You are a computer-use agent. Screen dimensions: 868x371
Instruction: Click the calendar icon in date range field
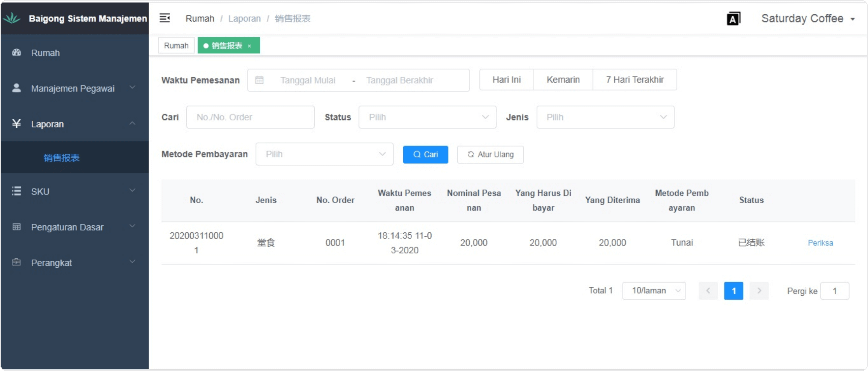point(259,80)
